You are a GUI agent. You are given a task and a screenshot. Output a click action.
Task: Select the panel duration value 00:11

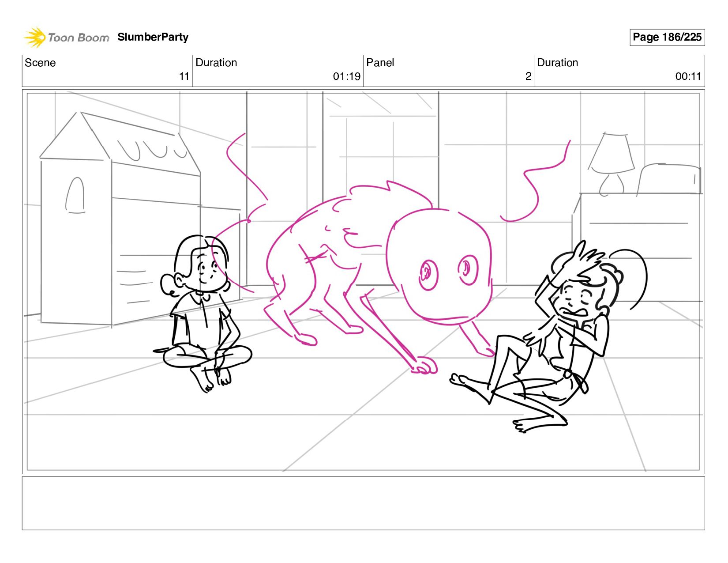pos(688,76)
